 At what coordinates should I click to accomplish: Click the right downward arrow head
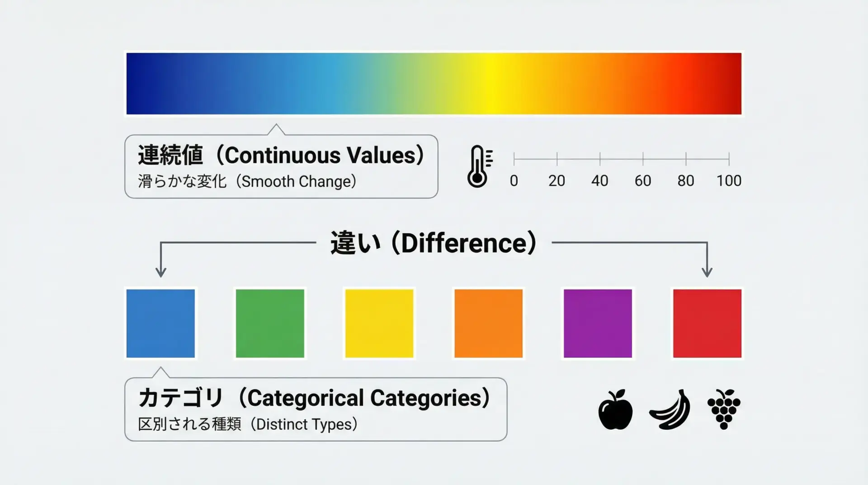point(707,272)
